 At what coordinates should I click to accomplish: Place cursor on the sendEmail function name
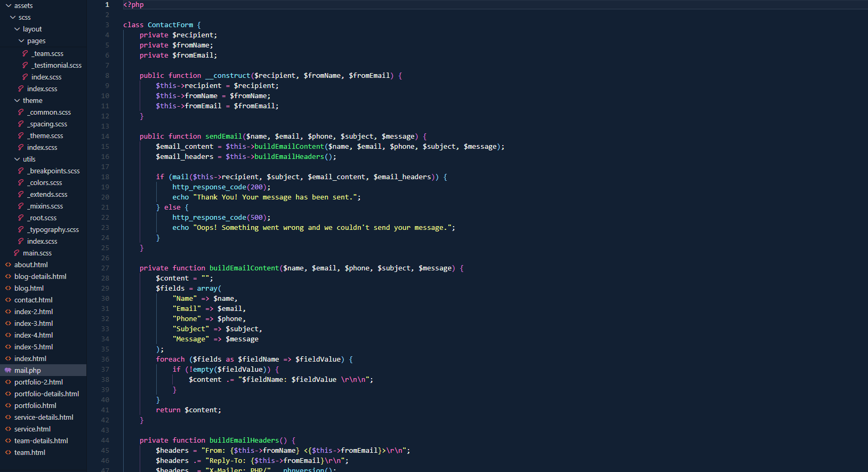pos(223,137)
